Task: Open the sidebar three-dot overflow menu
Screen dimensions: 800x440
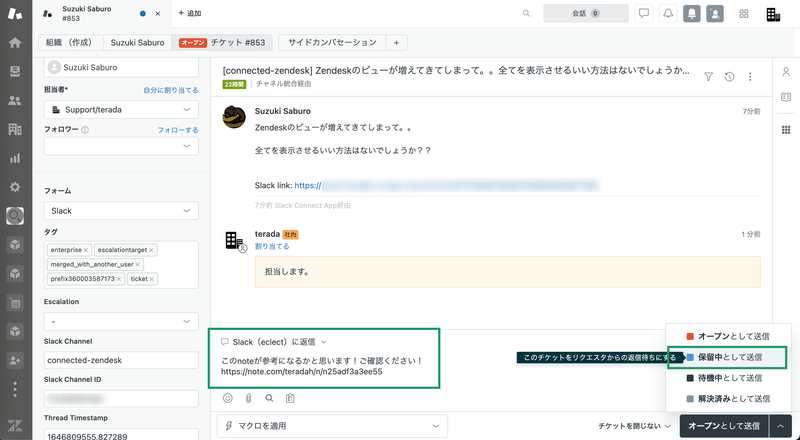Action: tap(15, 389)
